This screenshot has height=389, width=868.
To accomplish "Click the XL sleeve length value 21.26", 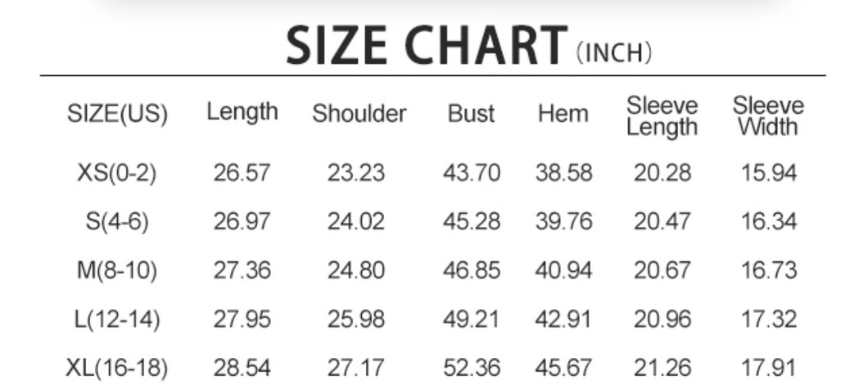I will [662, 368].
